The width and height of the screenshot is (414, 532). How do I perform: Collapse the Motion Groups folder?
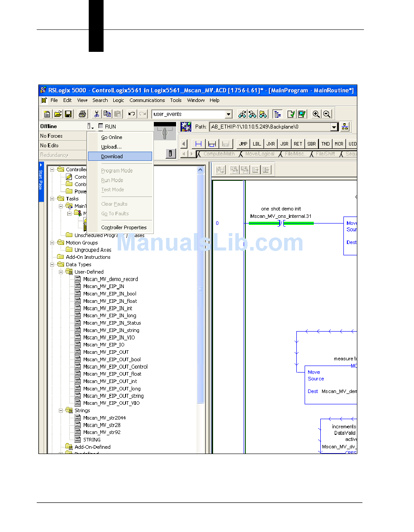53,243
